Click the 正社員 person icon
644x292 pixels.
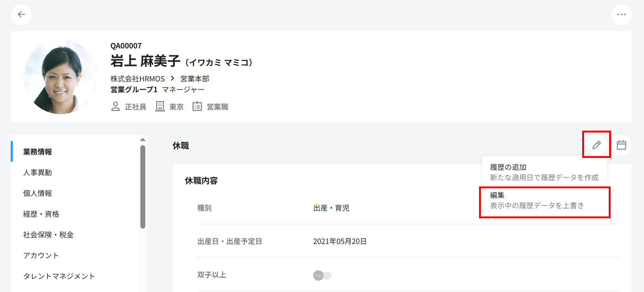point(115,107)
